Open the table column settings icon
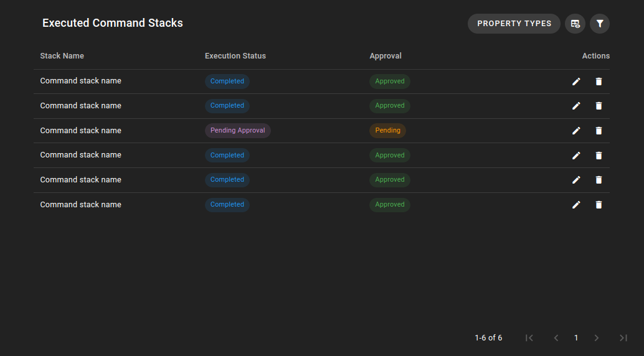 tap(575, 24)
